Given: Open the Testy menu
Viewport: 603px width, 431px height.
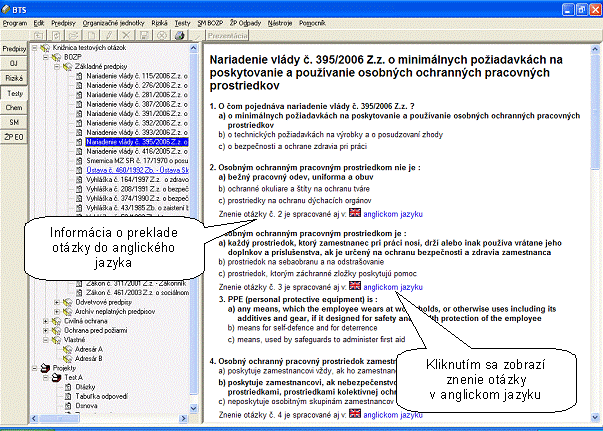Looking at the screenshot, I should tap(182, 23).
